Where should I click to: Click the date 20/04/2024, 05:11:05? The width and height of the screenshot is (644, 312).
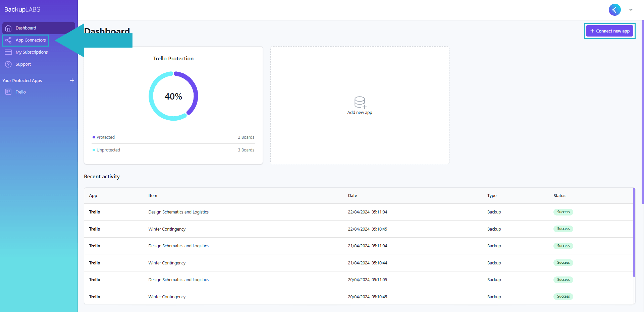(x=367, y=280)
